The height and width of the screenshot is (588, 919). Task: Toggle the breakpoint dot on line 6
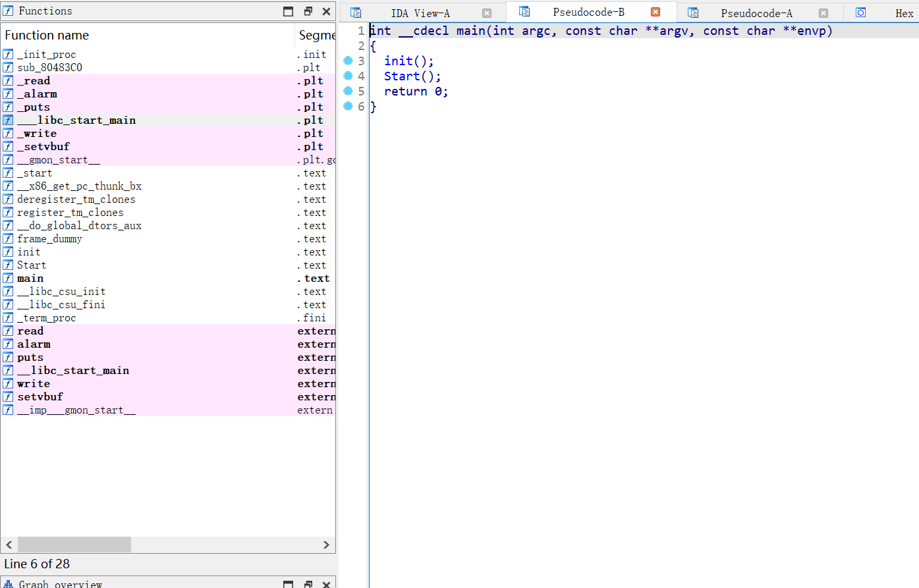348,106
